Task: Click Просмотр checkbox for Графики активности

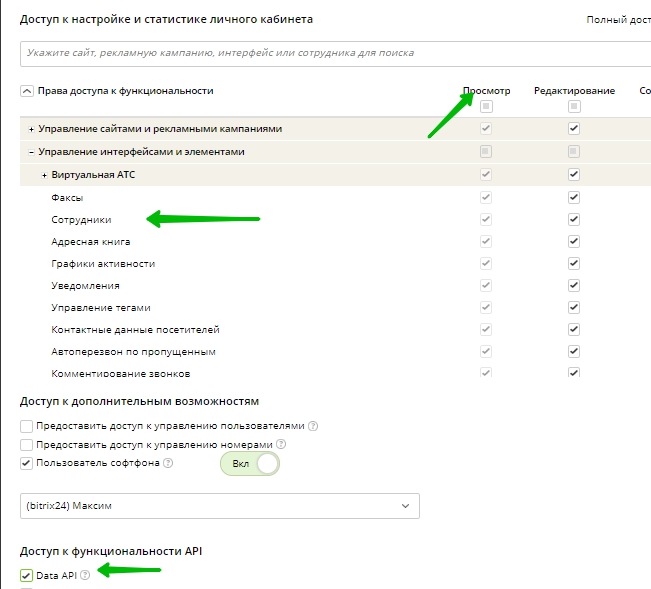Action: [486, 263]
